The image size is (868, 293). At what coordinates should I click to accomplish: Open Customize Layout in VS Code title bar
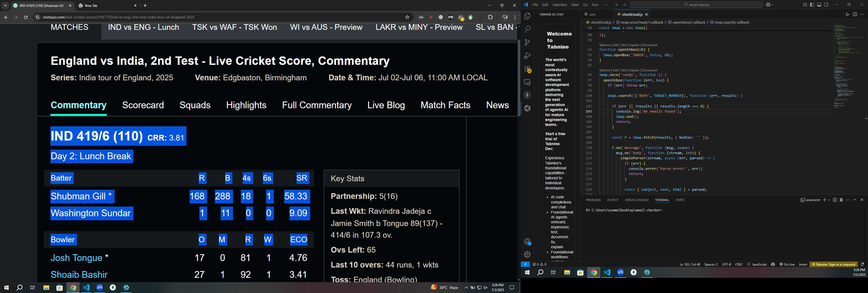[805, 5]
